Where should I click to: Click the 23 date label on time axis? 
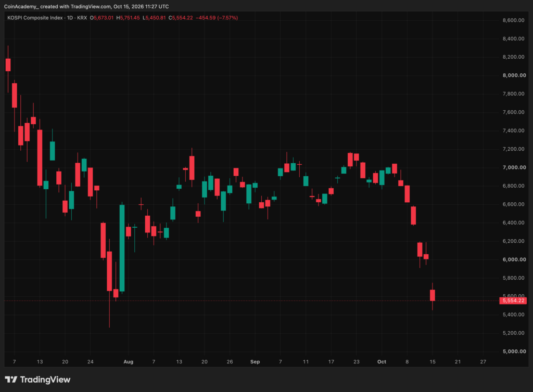[356, 362]
